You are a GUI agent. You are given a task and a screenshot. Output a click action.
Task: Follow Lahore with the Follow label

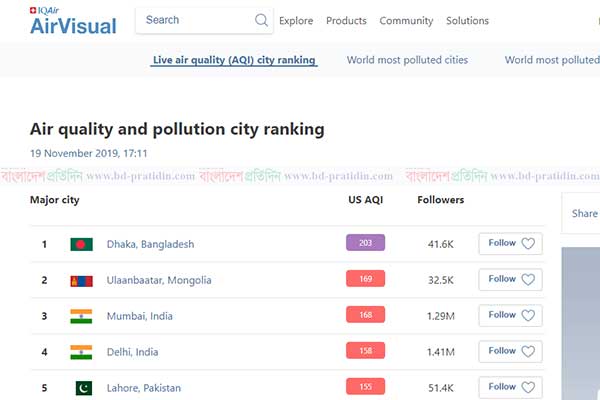tap(502, 387)
